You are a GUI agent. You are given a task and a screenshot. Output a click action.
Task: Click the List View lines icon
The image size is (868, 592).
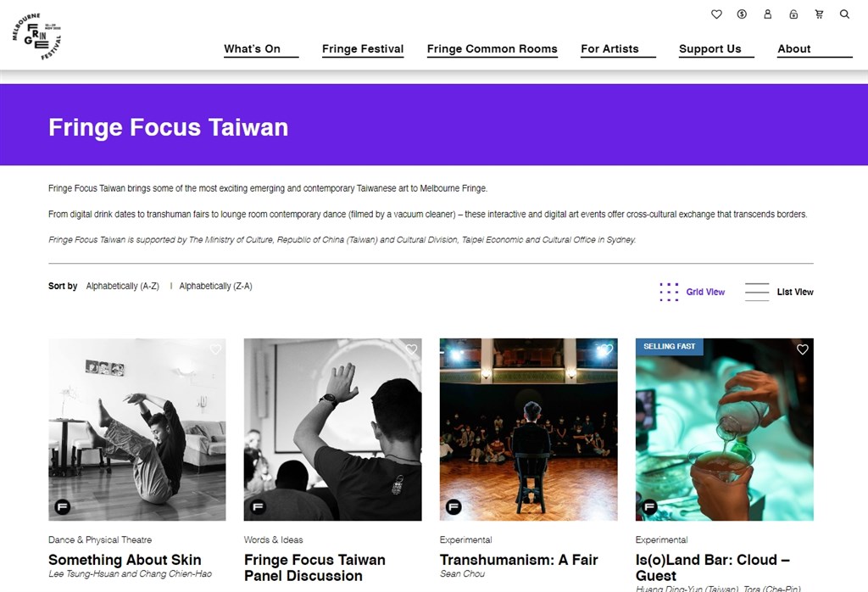point(757,292)
